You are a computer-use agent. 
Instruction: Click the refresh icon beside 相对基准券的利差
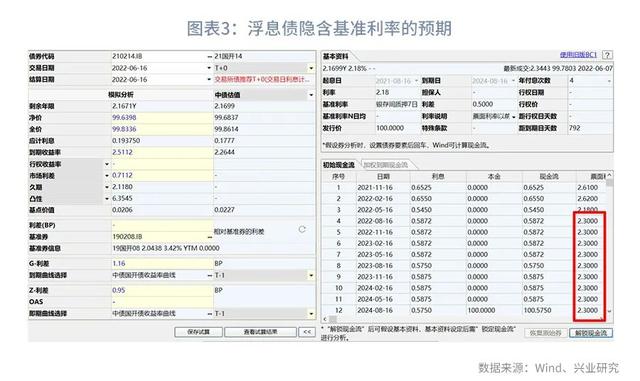click(x=302, y=229)
